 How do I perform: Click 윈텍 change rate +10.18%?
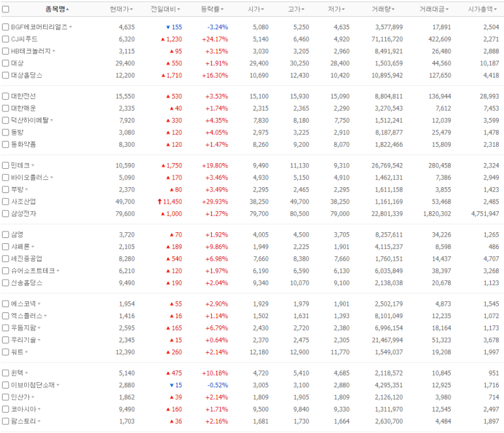pyautogui.click(x=215, y=373)
